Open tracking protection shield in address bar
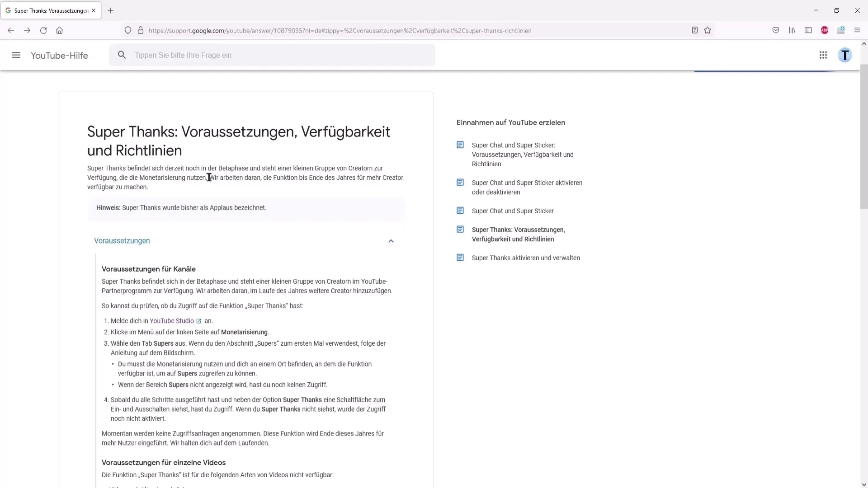The height and width of the screenshot is (488, 868). [128, 30]
